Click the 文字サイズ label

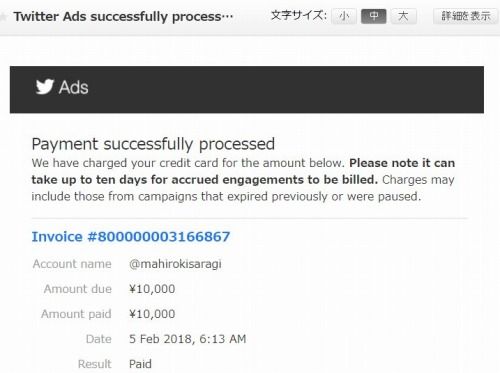click(298, 15)
